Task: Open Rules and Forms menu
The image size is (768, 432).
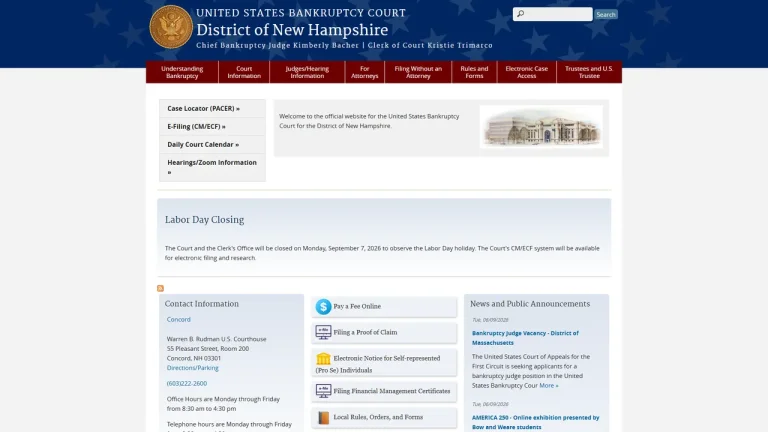Action: [474, 72]
